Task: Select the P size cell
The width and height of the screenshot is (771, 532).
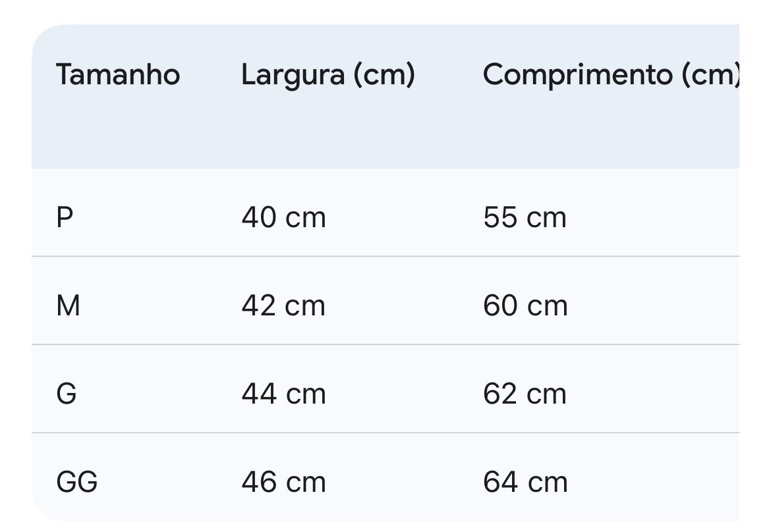Action: click(65, 217)
